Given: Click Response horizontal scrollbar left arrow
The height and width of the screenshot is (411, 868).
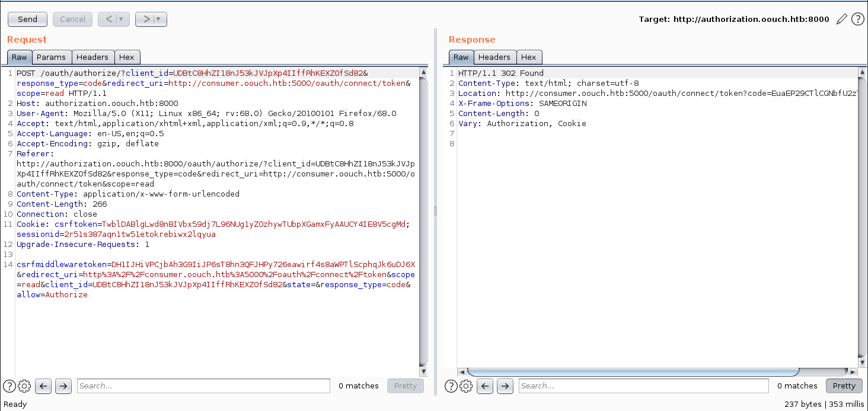Looking at the screenshot, I should [462, 372].
